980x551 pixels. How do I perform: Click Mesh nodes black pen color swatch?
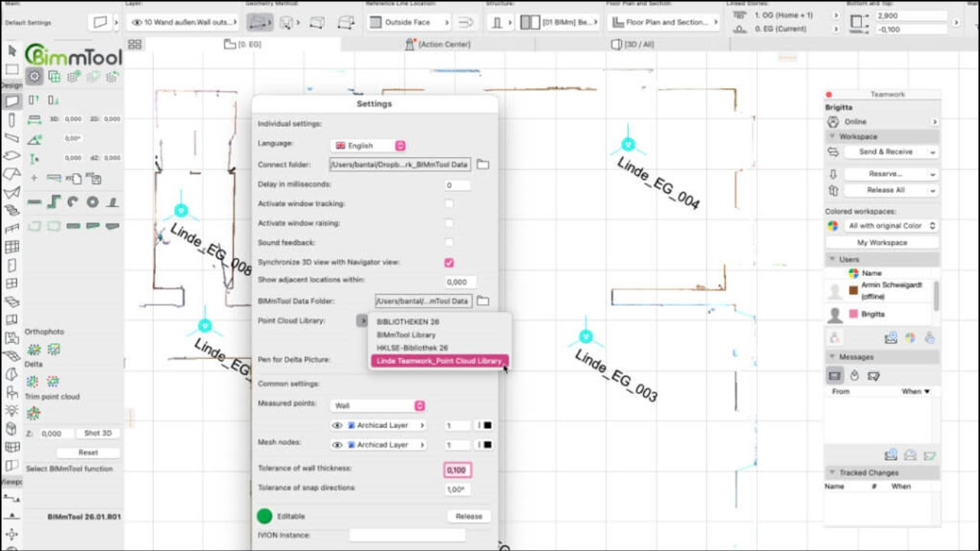tap(487, 445)
